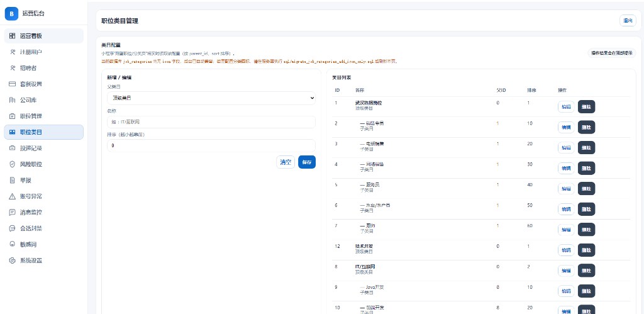Edit the category row with ID 7

(x=566, y=230)
